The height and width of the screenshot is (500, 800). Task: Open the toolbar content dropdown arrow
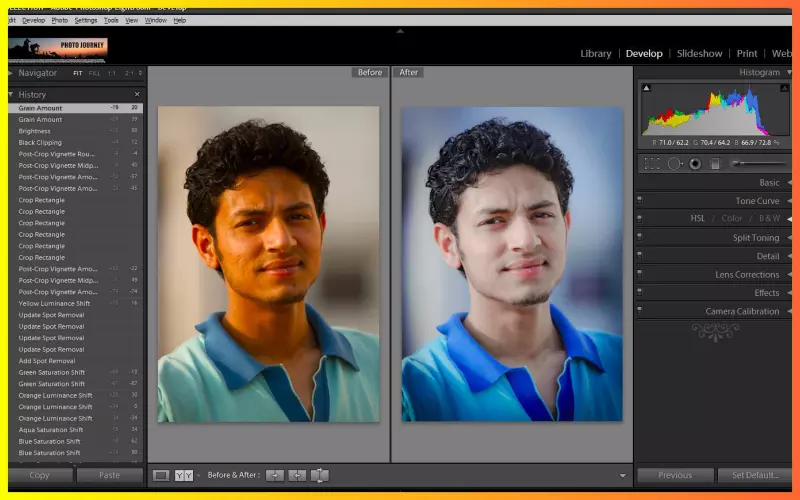click(x=622, y=476)
